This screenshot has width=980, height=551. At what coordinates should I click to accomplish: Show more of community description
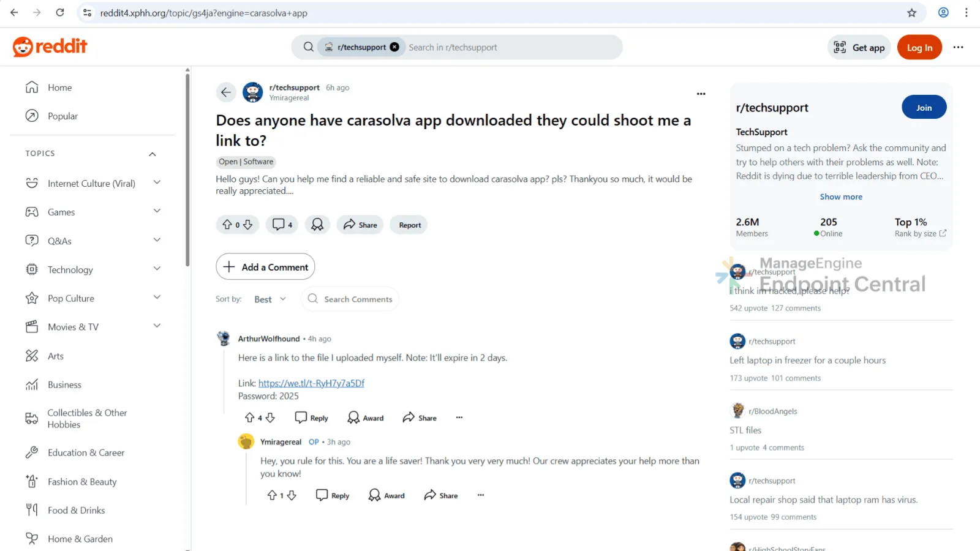coord(841,197)
